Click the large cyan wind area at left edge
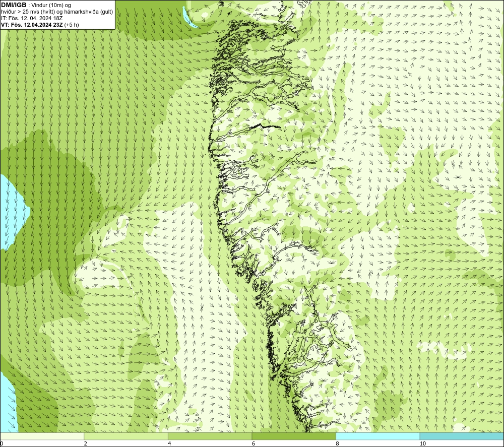The width and height of the screenshot is (504, 447). tap(13, 212)
